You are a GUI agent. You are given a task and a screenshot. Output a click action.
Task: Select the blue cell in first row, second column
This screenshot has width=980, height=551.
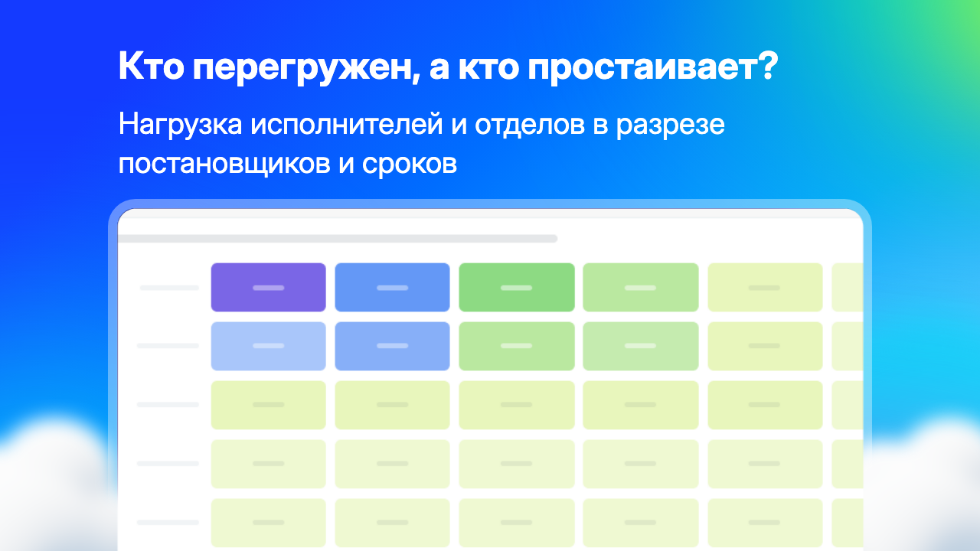(x=393, y=287)
